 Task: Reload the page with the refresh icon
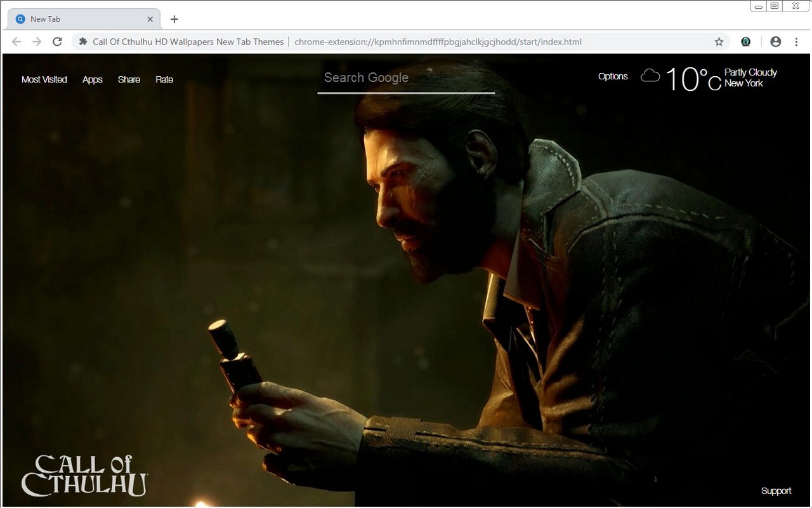coord(57,42)
